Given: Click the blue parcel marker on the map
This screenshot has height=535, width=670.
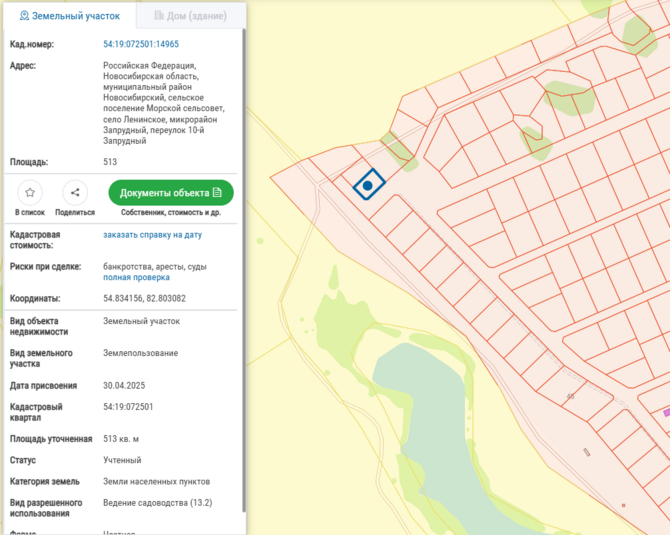Looking at the screenshot, I should point(369,185).
